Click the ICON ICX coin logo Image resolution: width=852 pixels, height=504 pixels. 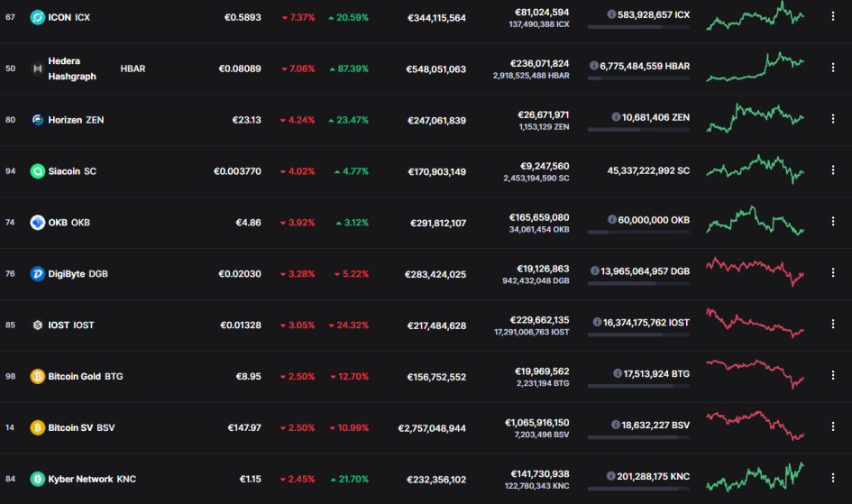[x=38, y=17]
